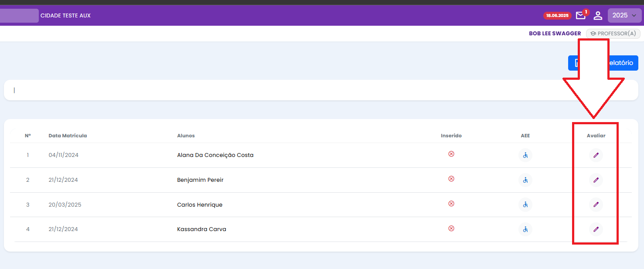The height and width of the screenshot is (269, 644).
Task: Click the Data Matrícula column header
Action: point(68,136)
